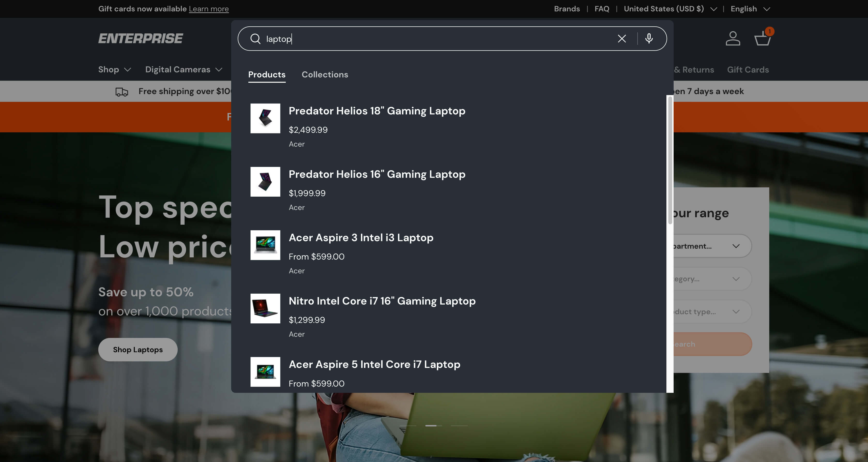
Task: Open Nitro Intel Core i7 16" Gaming Laptop title
Action: [x=382, y=301]
